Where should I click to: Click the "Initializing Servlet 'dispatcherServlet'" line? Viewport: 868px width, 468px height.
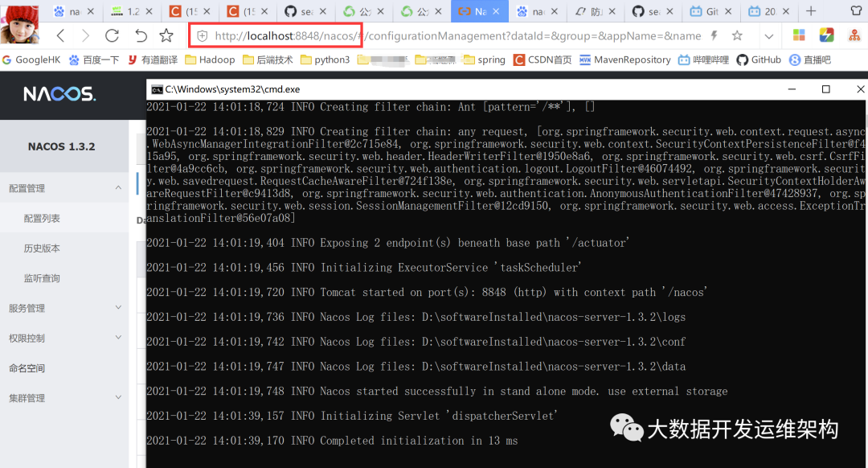click(x=352, y=416)
